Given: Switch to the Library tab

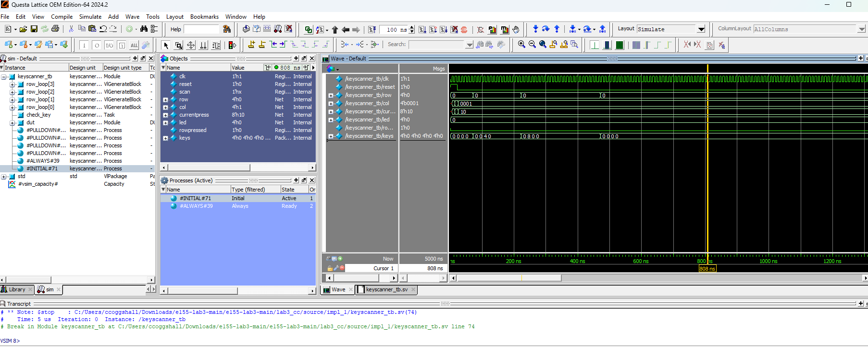Looking at the screenshot, I should point(17,289).
